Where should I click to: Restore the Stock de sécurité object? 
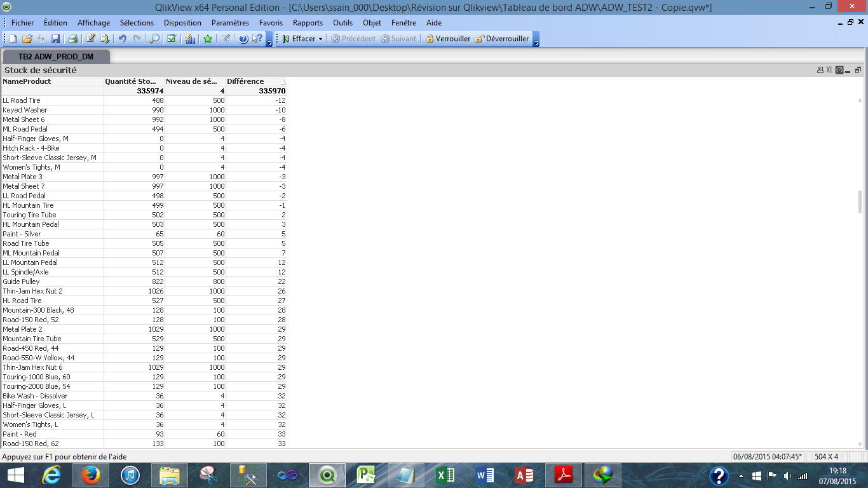858,70
